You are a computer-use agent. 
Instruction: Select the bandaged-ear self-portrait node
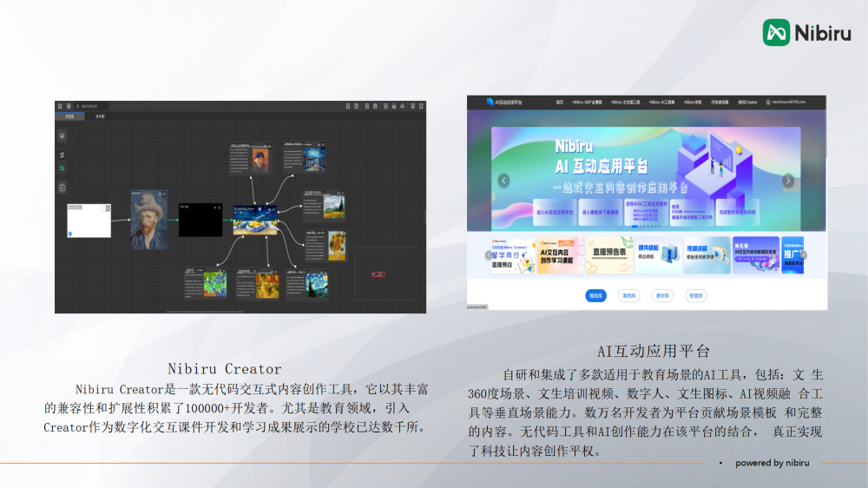click(x=250, y=159)
